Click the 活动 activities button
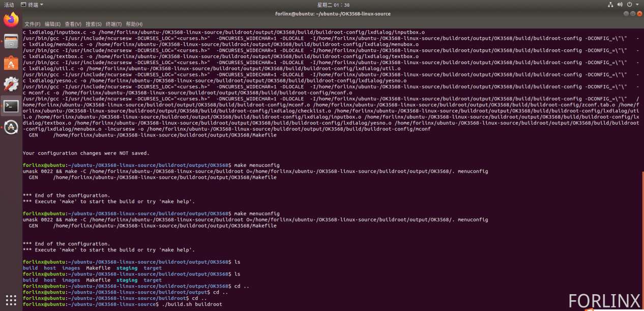 (9, 5)
